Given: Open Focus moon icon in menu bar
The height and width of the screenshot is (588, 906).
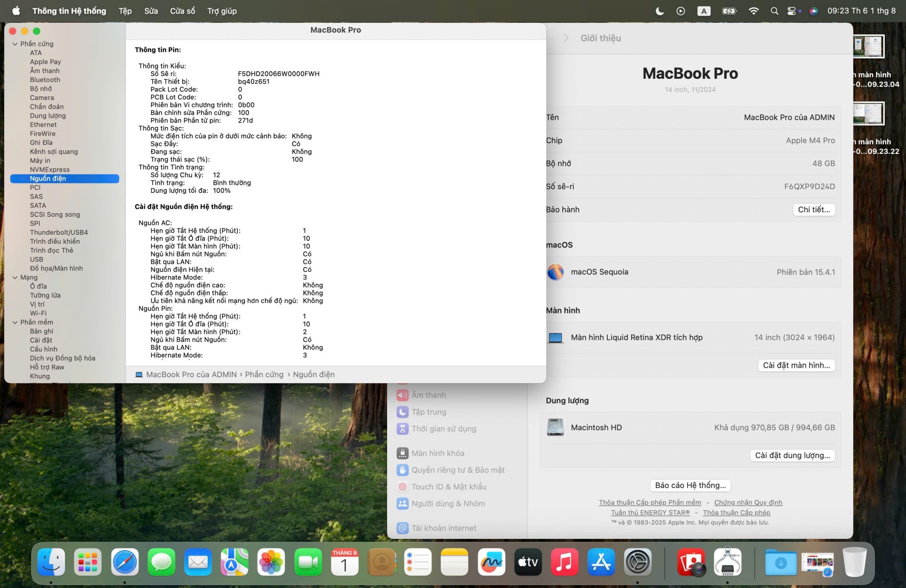Looking at the screenshot, I should [660, 11].
